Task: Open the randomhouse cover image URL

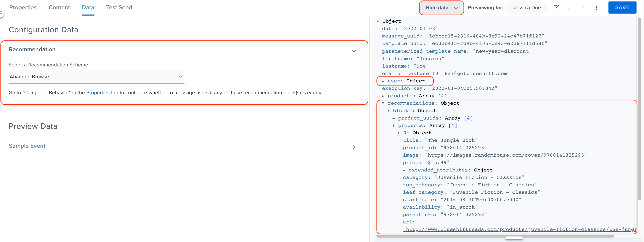Action: click(506, 155)
